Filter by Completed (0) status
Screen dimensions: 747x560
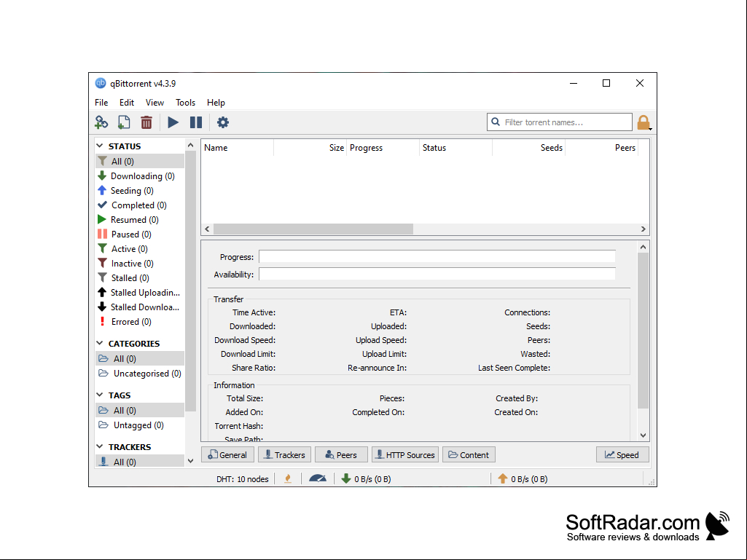coord(140,205)
